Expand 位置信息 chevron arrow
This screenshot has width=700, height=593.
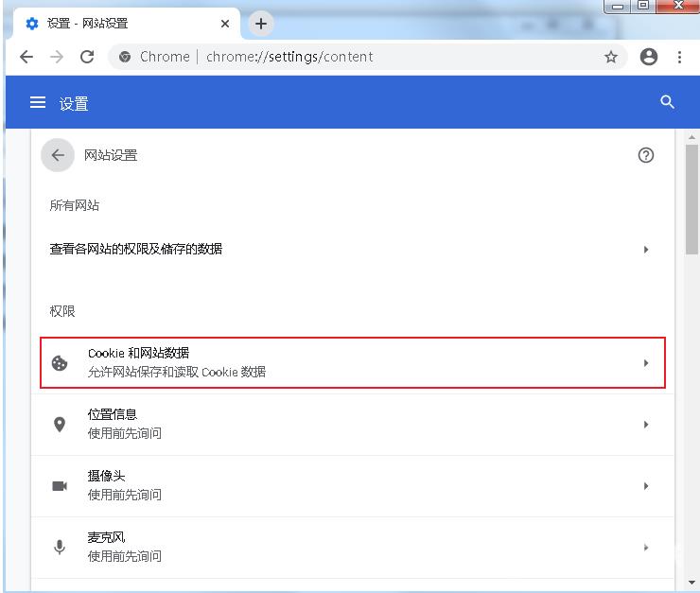(x=646, y=425)
